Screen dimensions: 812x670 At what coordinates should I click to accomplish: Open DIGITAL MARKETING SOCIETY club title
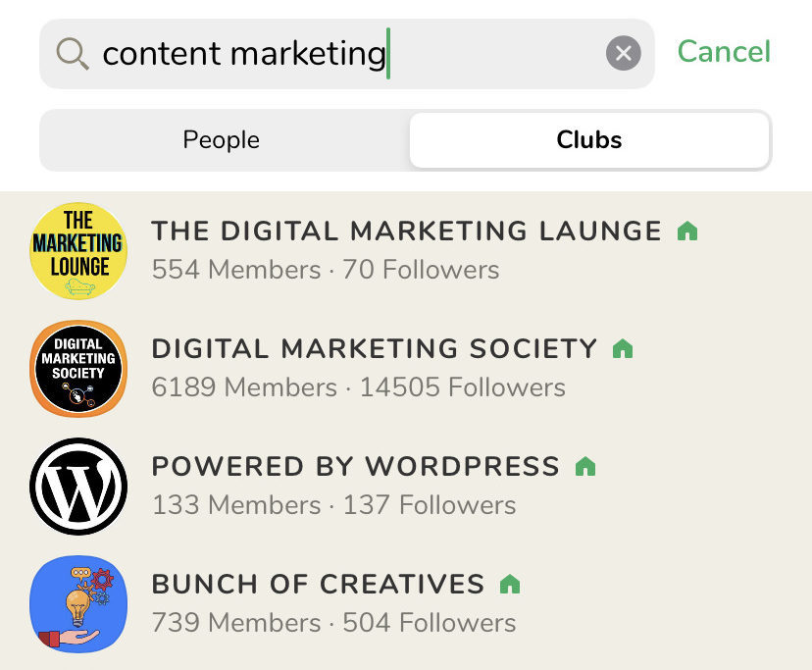(374, 349)
